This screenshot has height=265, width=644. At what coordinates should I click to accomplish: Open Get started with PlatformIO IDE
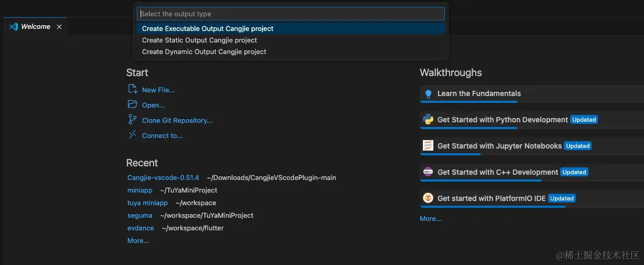(531, 199)
